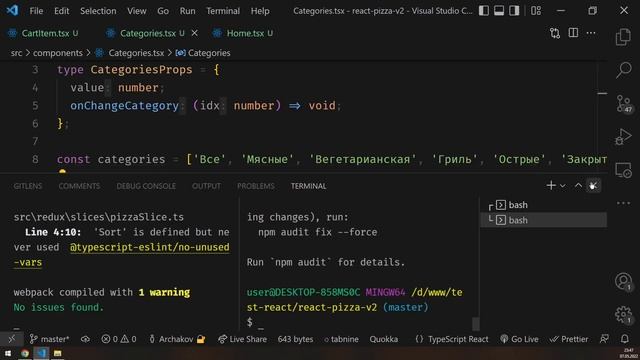Open notifications bell in status bar
The height and width of the screenshot is (360, 640).
click(x=624, y=339)
